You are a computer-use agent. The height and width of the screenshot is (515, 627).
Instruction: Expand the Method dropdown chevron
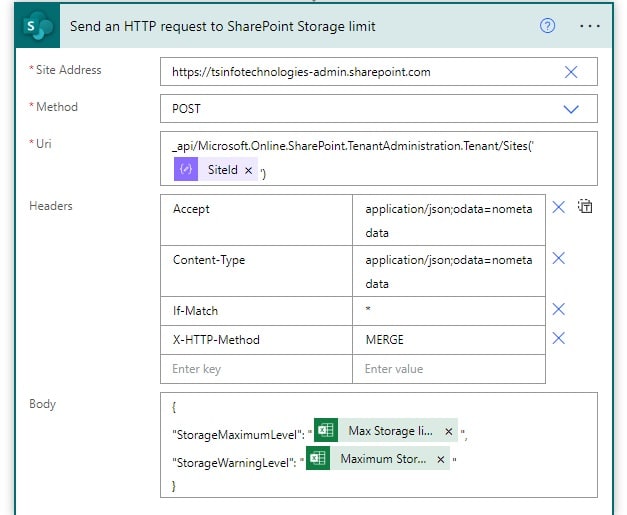click(x=571, y=109)
